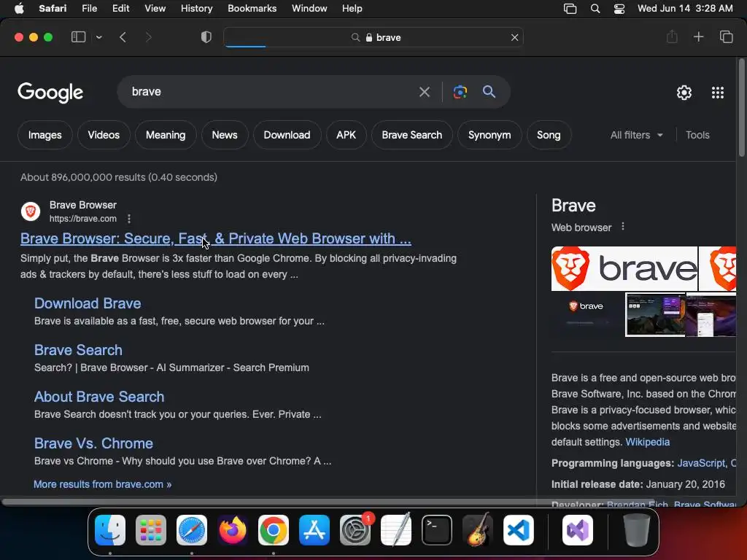Open JavaScript programming language link
Screen dimensions: 747x560
(x=700, y=463)
